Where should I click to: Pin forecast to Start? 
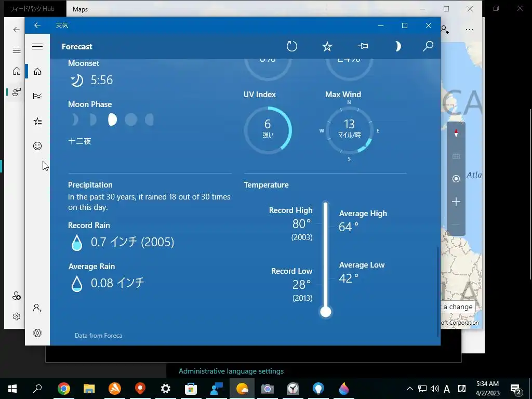coord(363,46)
